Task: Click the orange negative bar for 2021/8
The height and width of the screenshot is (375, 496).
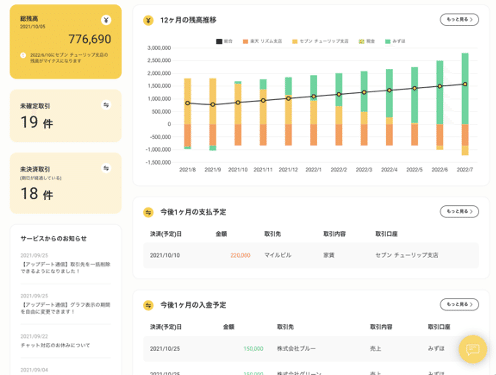Action: 188,135
